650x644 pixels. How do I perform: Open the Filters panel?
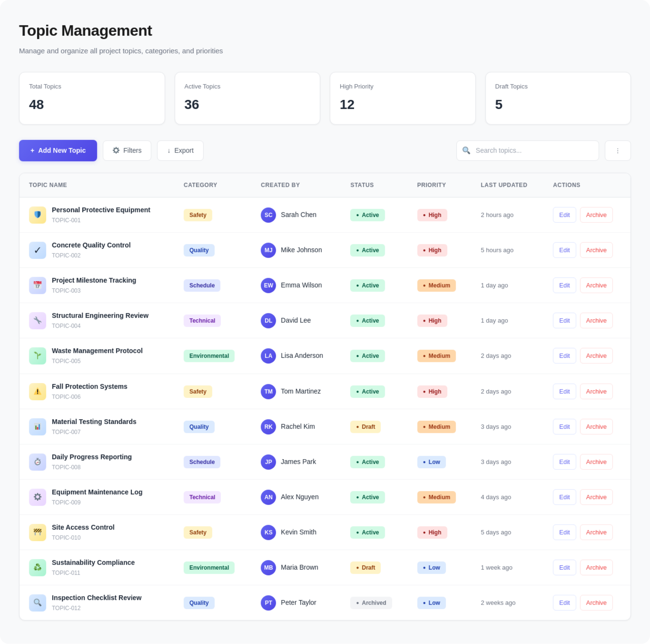[127, 151]
